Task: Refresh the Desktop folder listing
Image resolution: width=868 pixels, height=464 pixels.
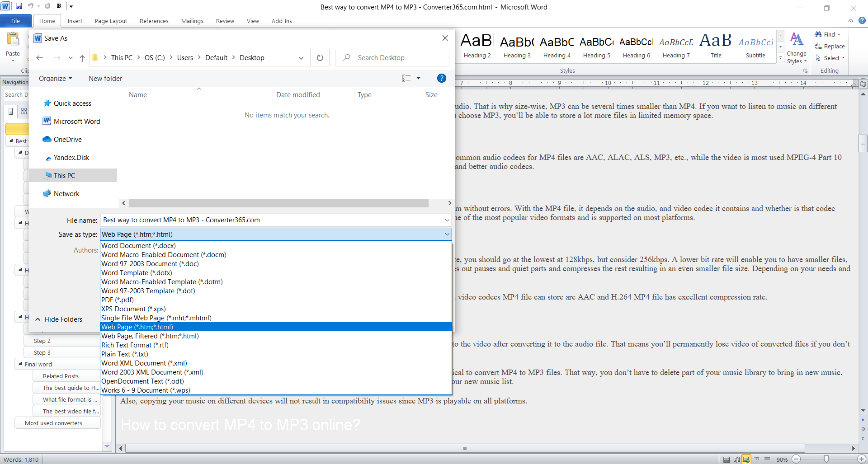Action: pyautogui.click(x=320, y=58)
